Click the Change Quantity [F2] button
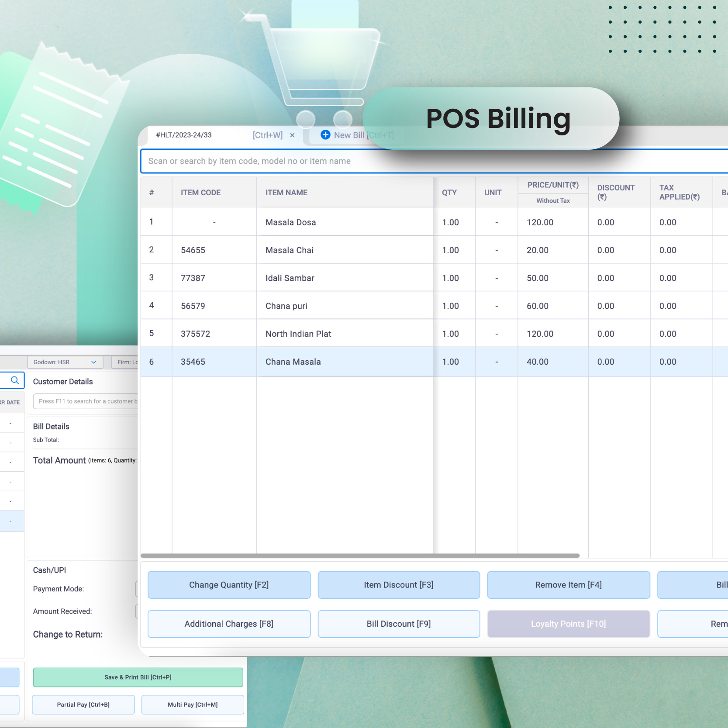The width and height of the screenshot is (728, 728). click(x=228, y=585)
